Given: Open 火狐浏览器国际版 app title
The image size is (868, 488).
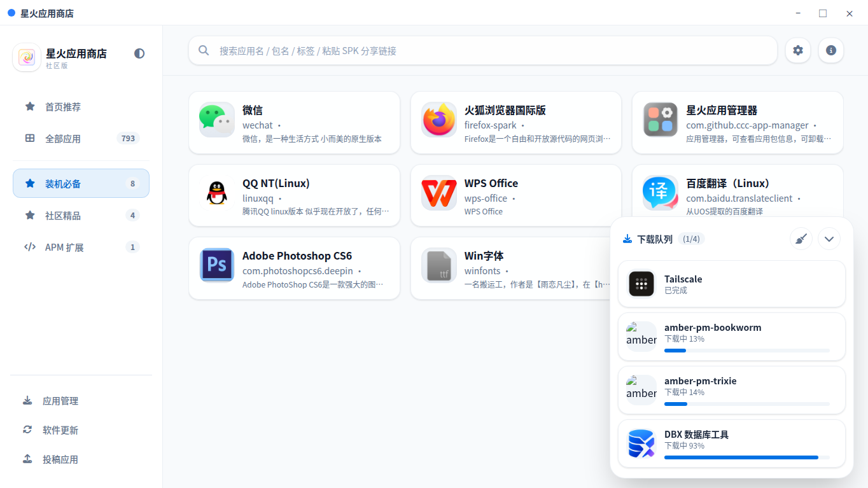Looking at the screenshot, I should tap(505, 110).
